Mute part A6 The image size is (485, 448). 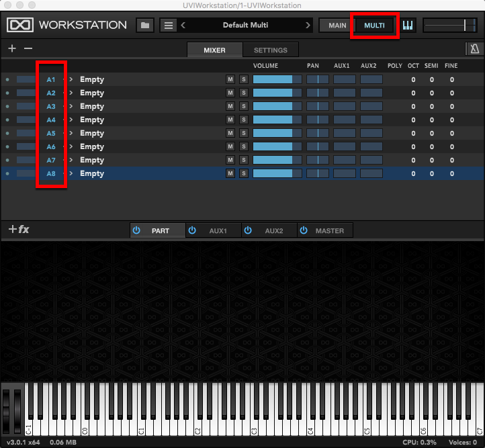coord(230,146)
